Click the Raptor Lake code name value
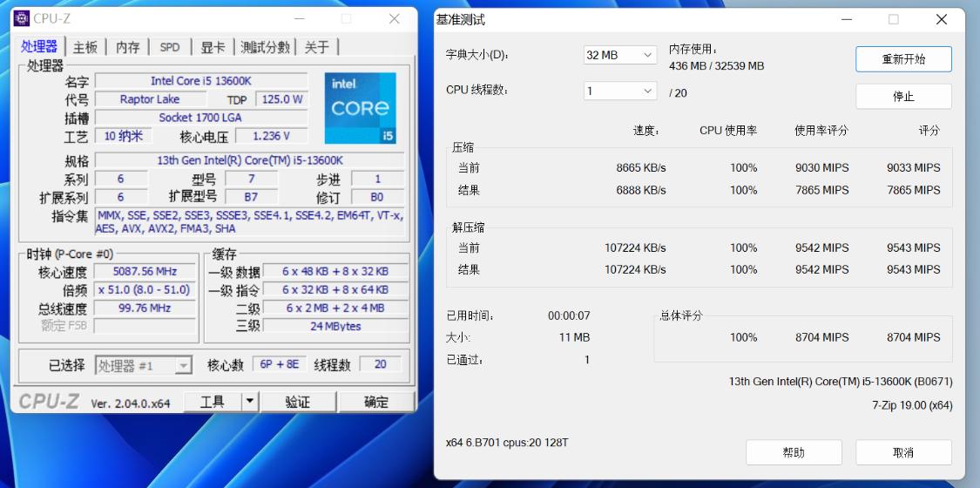Viewport: 980px width, 488px height. point(150,99)
